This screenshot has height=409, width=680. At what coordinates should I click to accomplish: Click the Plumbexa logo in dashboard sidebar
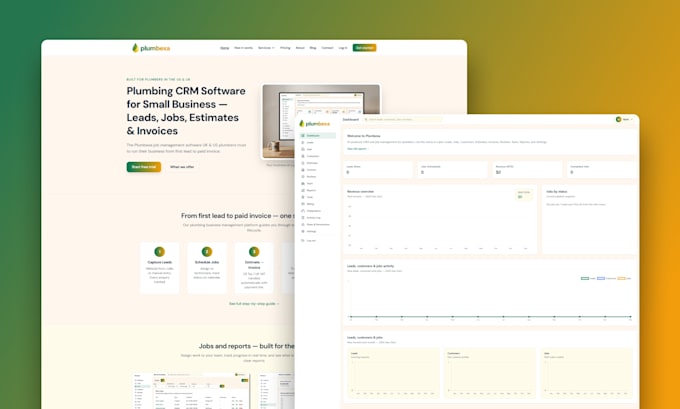(x=314, y=124)
